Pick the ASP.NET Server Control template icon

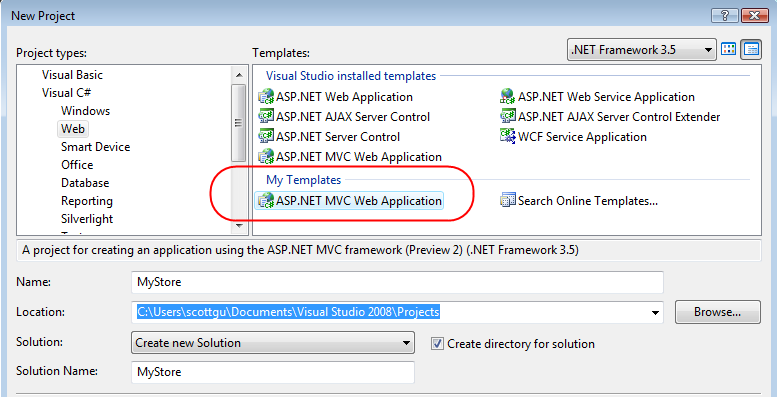[266, 136]
